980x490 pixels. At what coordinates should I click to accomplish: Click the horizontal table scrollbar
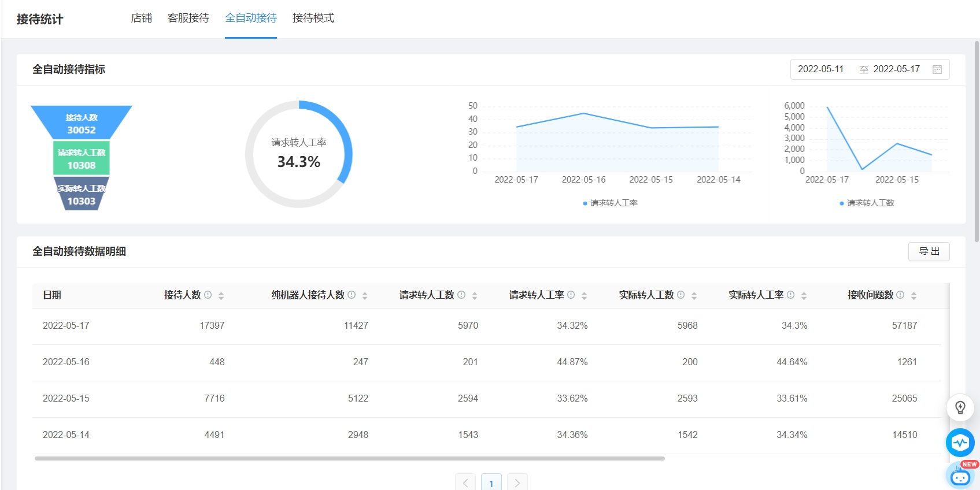pyautogui.click(x=350, y=458)
